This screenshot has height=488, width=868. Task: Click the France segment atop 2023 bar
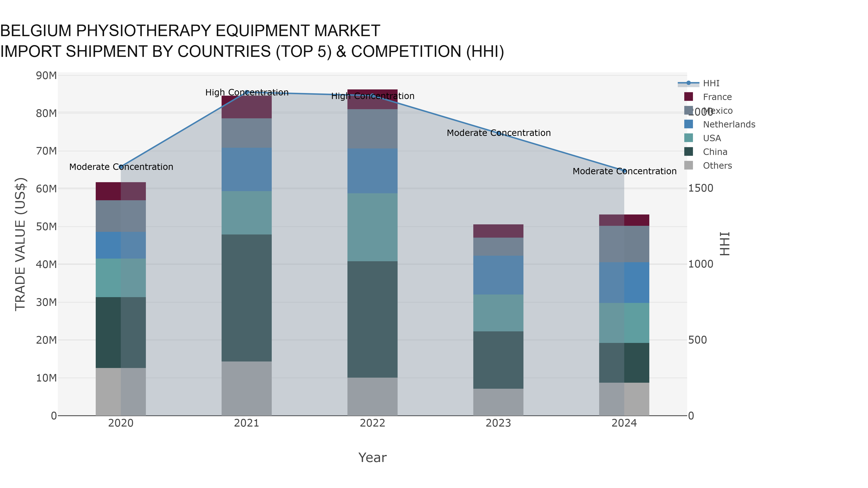point(498,231)
